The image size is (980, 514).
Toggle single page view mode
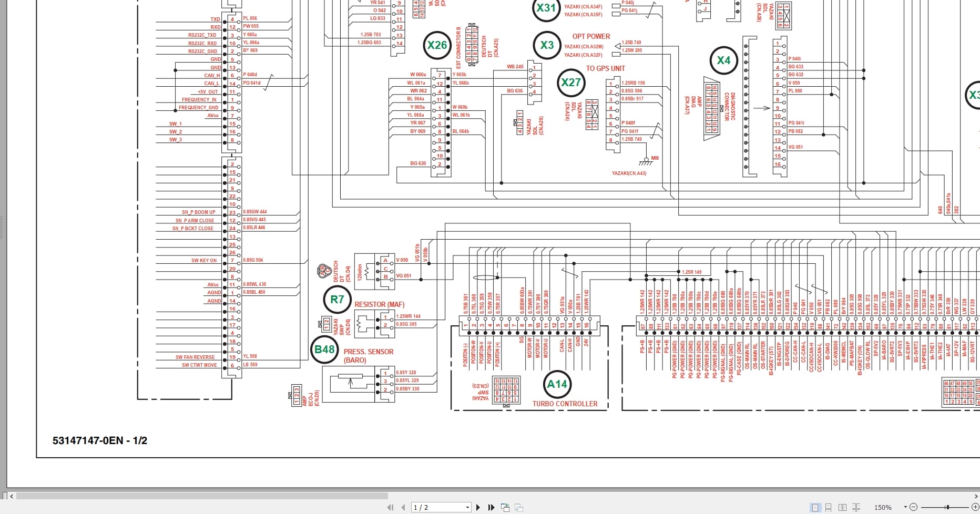[x=815, y=507]
